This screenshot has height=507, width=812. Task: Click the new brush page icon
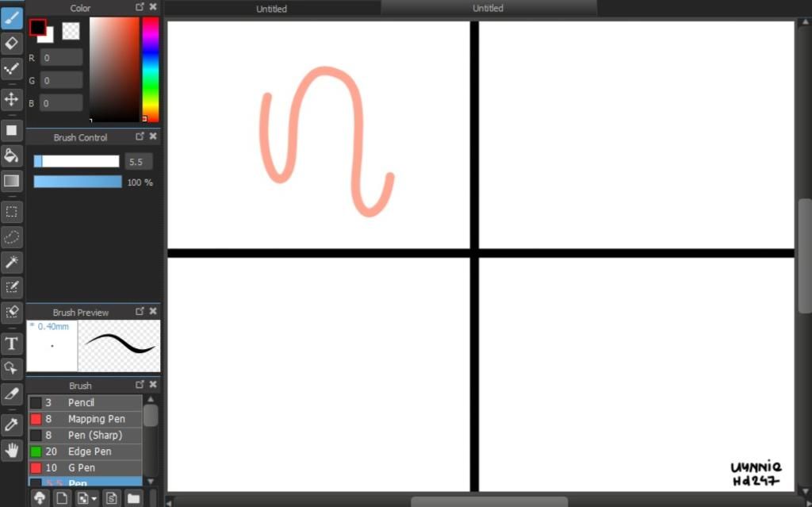tap(62, 498)
